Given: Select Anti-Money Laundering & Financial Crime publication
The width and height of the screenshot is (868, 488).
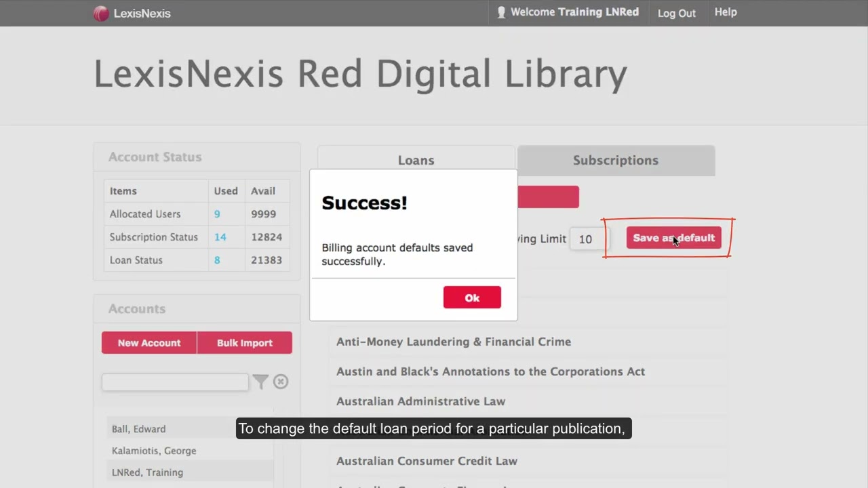Looking at the screenshot, I should point(528,342).
